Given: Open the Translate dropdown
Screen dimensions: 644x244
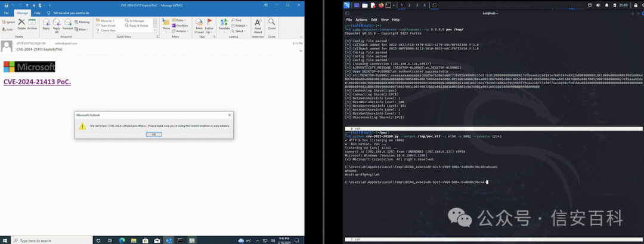Looking at the screenshot, I should pos(224,24).
